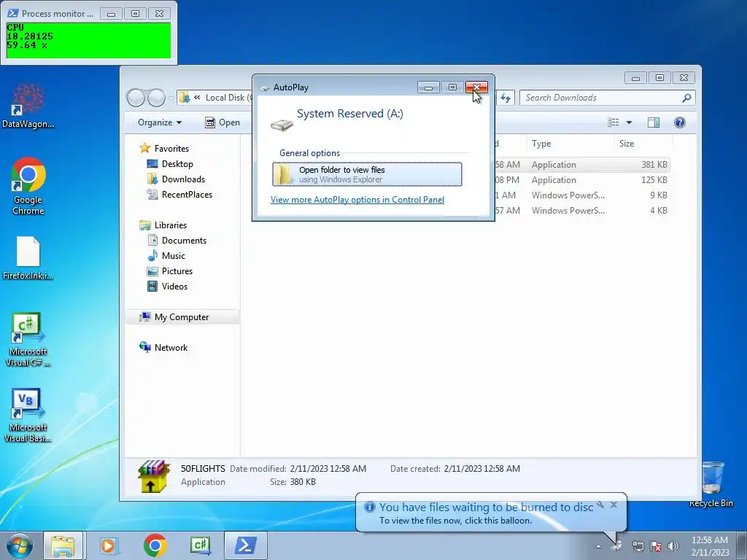The height and width of the screenshot is (560, 747).
Task: Open the view options dropdown arrow
Action: click(x=629, y=122)
